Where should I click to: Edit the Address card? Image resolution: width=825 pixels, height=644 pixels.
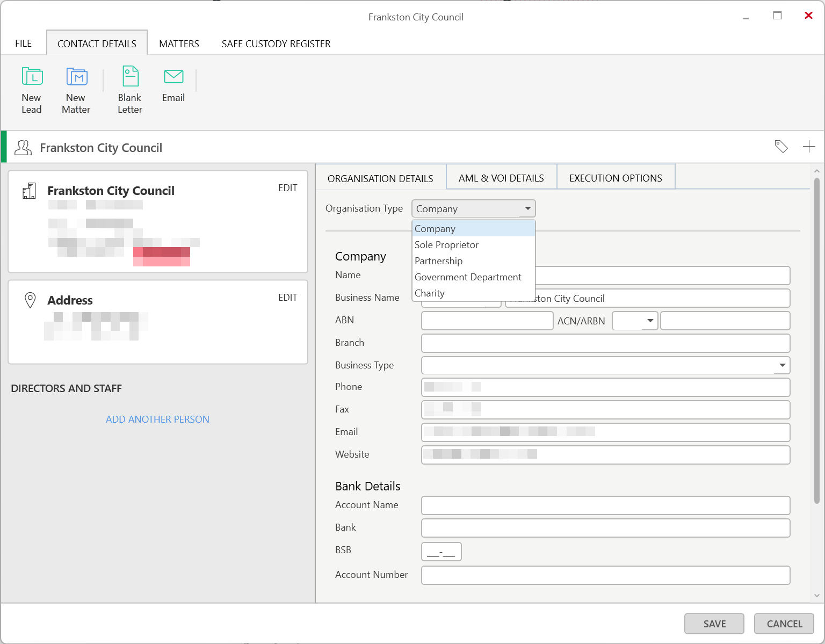pos(287,298)
